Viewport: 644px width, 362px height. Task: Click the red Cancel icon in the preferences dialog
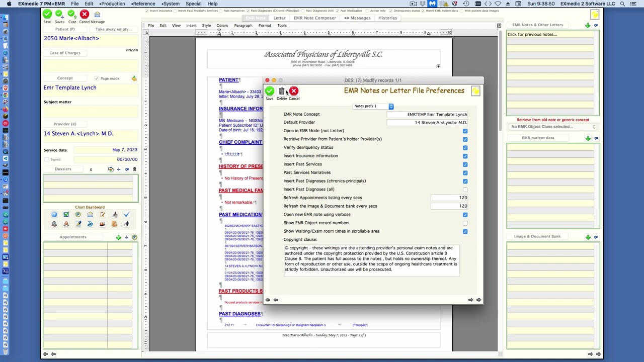point(294,91)
